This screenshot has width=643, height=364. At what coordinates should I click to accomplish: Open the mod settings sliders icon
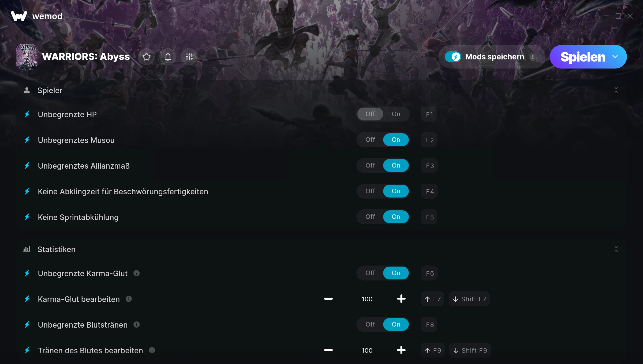pos(189,57)
